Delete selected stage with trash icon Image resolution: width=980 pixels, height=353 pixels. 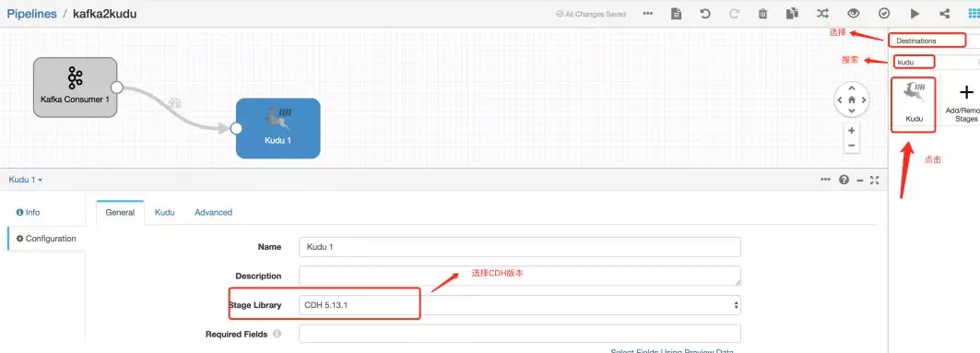[x=763, y=13]
